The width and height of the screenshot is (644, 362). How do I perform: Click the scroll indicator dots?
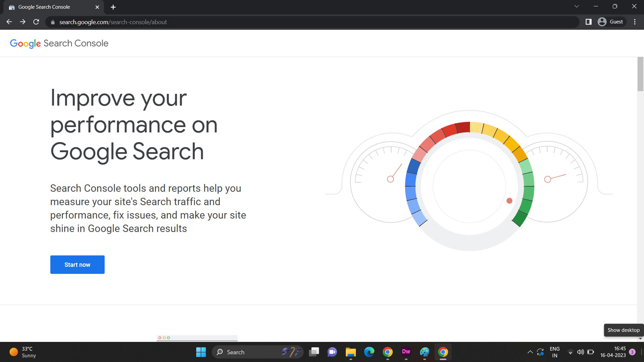point(163,338)
